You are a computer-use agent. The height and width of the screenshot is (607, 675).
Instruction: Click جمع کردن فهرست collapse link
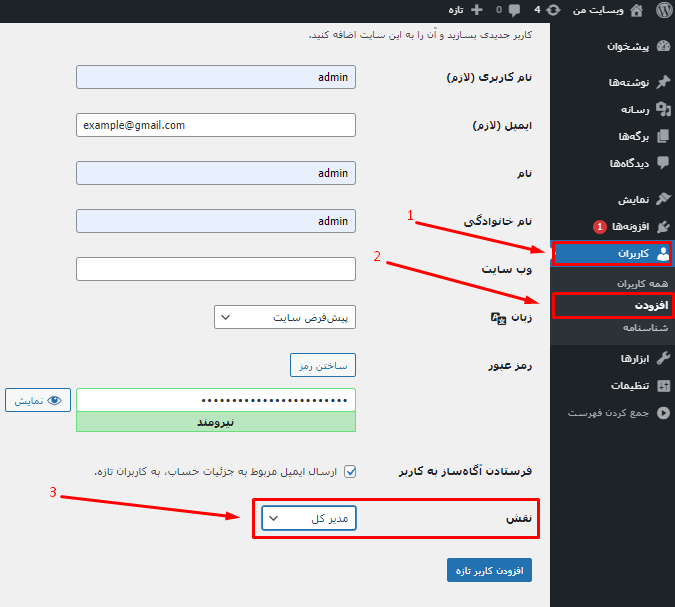coord(608,413)
